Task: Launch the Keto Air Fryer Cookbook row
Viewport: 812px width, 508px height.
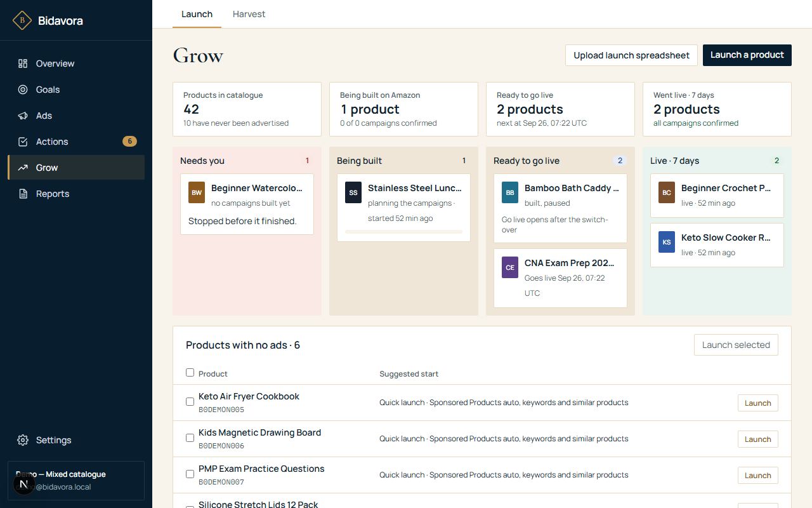Action: 757,403
